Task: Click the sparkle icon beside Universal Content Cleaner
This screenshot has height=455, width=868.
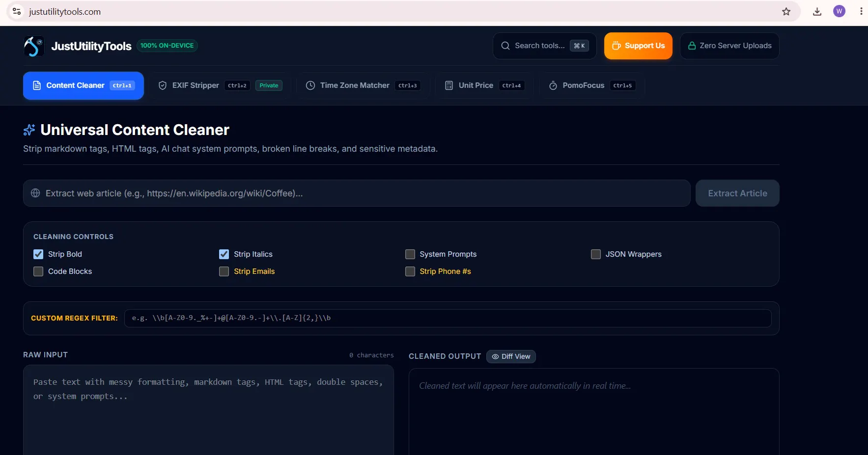Action: tap(29, 130)
